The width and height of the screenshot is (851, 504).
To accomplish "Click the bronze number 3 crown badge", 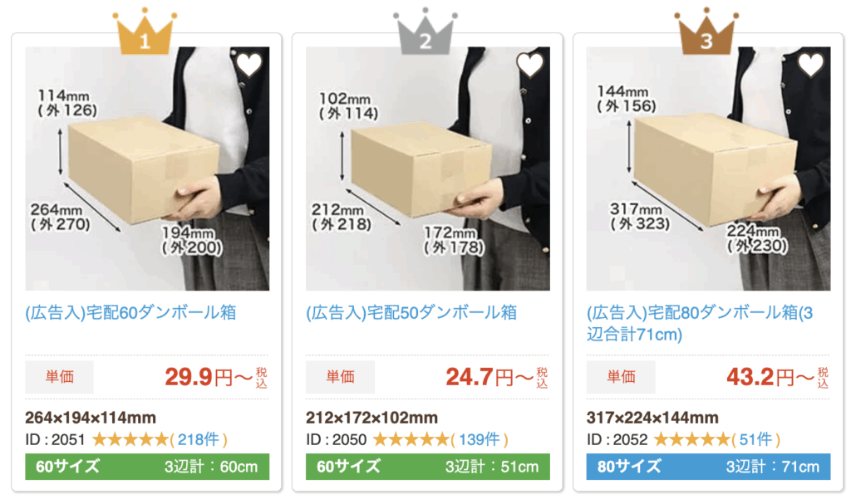I will 706,32.
